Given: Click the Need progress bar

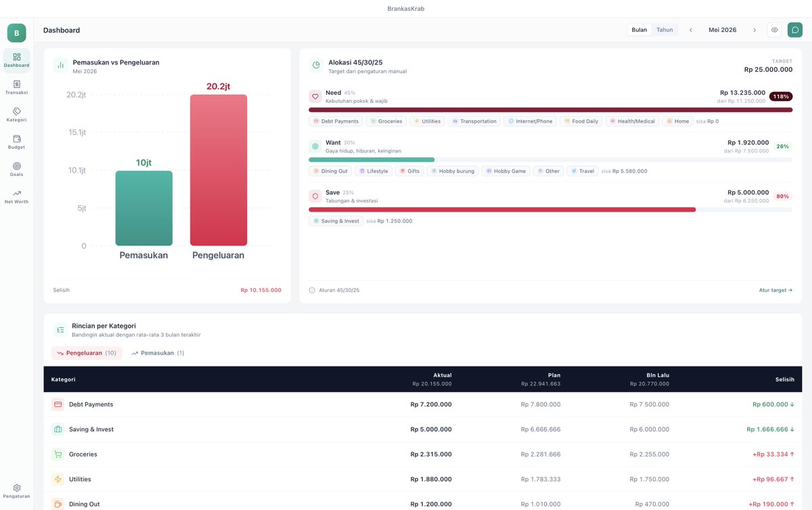Looking at the screenshot, I should click(550, 110).
